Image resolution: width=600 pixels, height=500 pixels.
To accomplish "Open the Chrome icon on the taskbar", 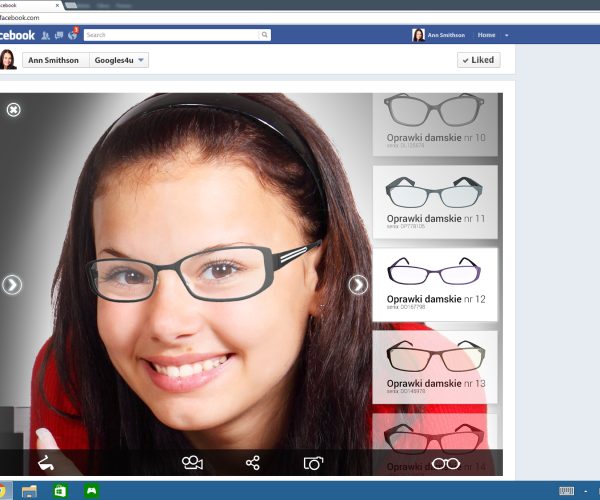I will [x=3, y=491].
